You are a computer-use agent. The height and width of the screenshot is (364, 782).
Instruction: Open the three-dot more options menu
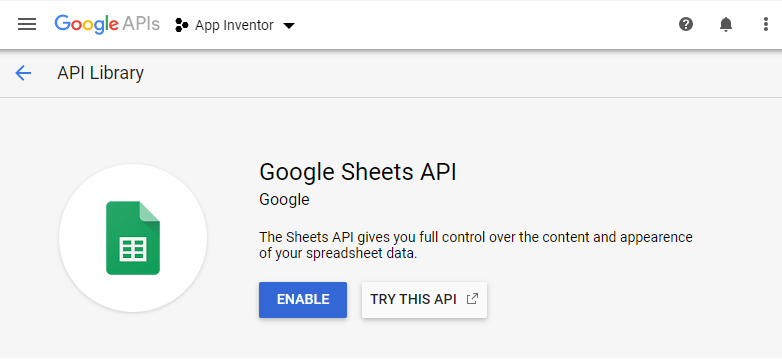pos(766,24)
